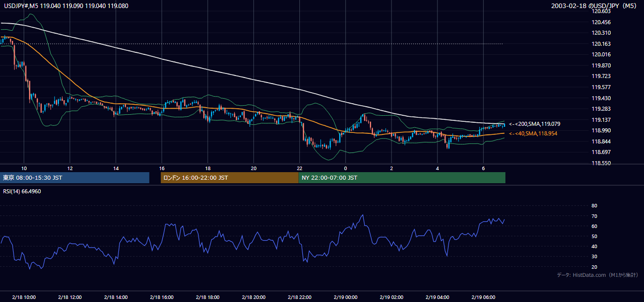Click hour tick 22 under the price chart
644x302 pixels.
click(300, 168)
